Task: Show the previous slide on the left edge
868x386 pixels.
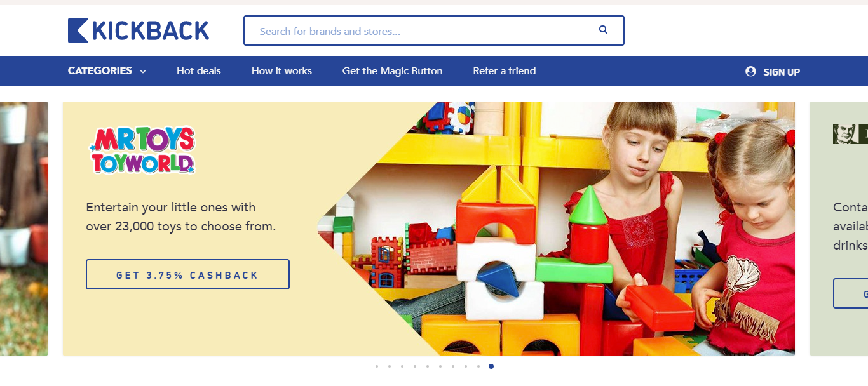Action: (24, 229)
